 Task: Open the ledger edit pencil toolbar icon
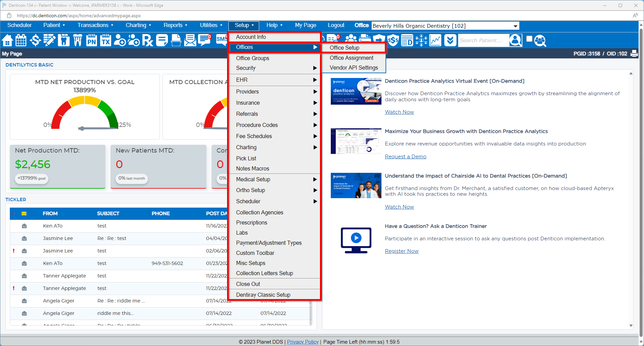coord(49,41)
